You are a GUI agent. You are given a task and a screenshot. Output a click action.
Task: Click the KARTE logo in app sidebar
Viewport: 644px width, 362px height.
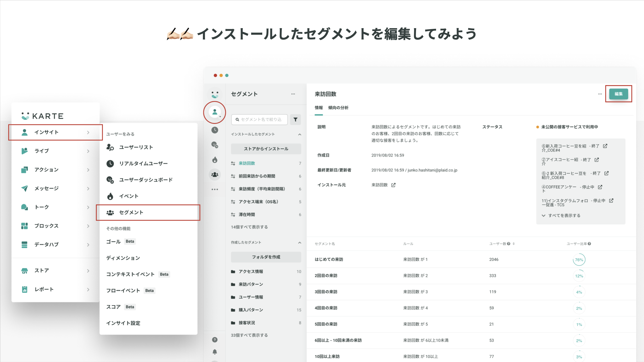[x=215, y=95]
